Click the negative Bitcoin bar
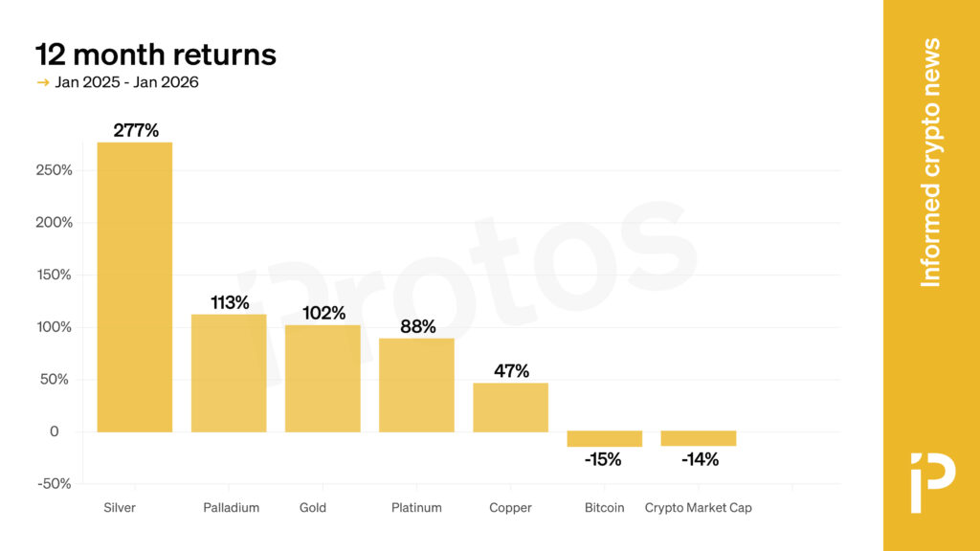Screen dimensions: 980x551 605,439
